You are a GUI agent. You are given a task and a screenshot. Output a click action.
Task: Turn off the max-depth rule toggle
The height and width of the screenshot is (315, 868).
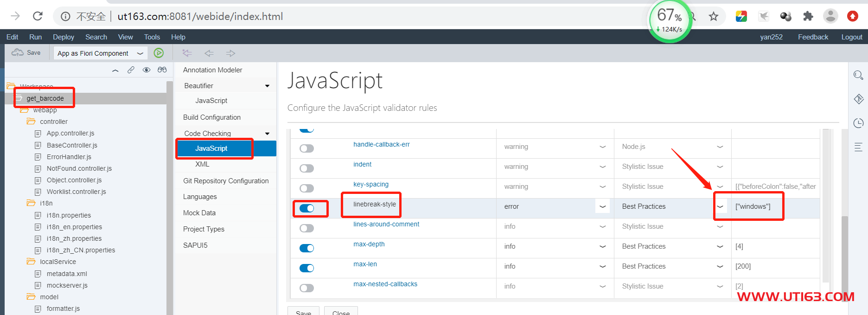306,248
